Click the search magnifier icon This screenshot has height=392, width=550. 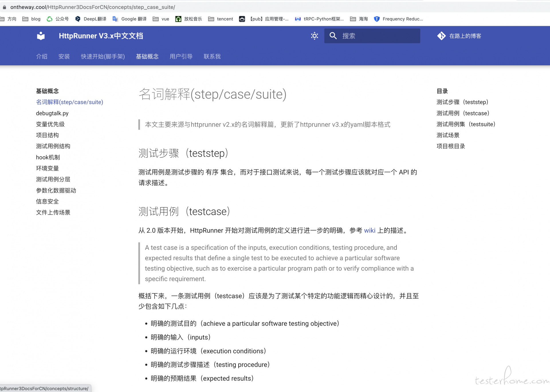point(333,36)
